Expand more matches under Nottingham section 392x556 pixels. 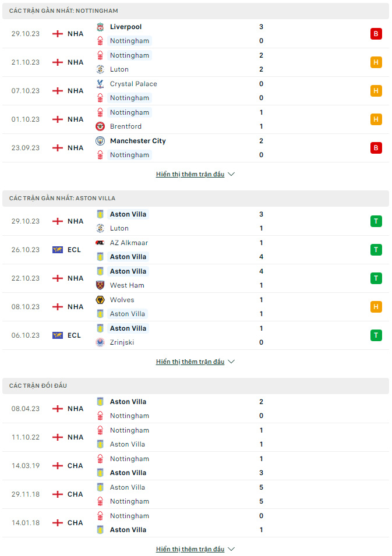click(x=195, y=175)
